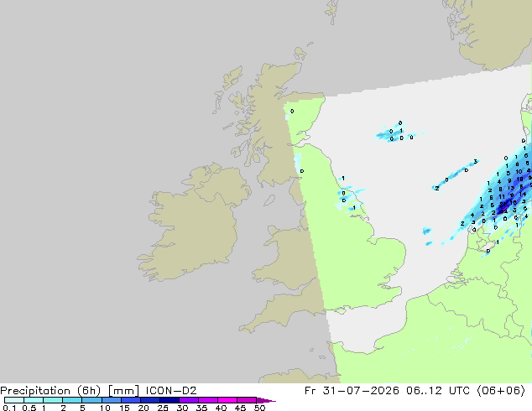The image size is (532, 411).
Task: Click the date "Fr 31-07-2026"
Action: 352,391
